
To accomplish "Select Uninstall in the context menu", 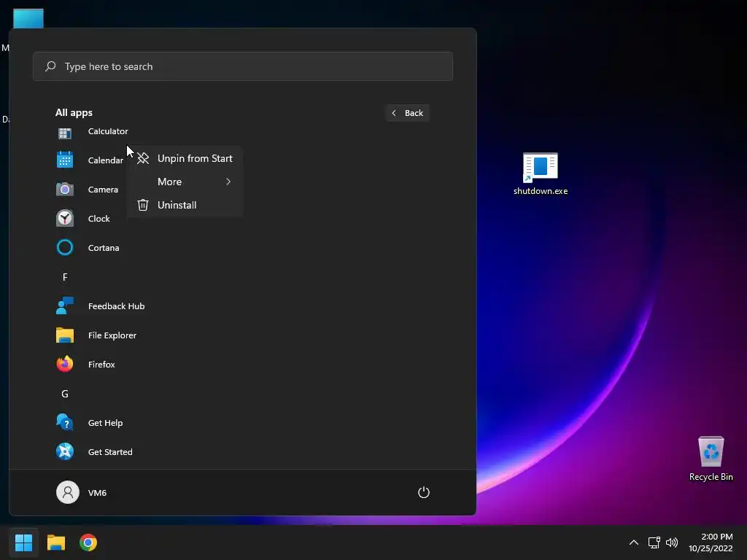I will 185,205.
